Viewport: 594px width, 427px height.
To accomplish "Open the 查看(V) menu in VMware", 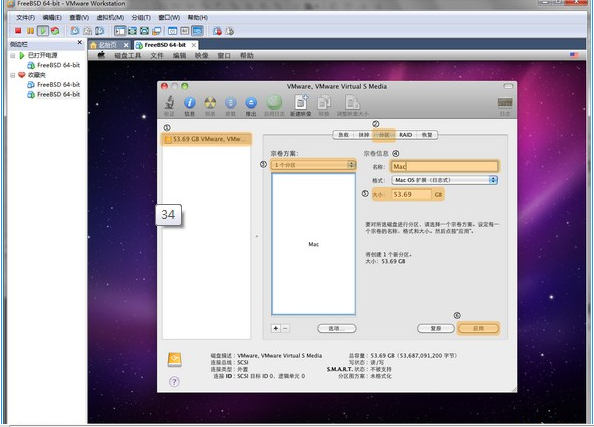I will pos(79,17).
